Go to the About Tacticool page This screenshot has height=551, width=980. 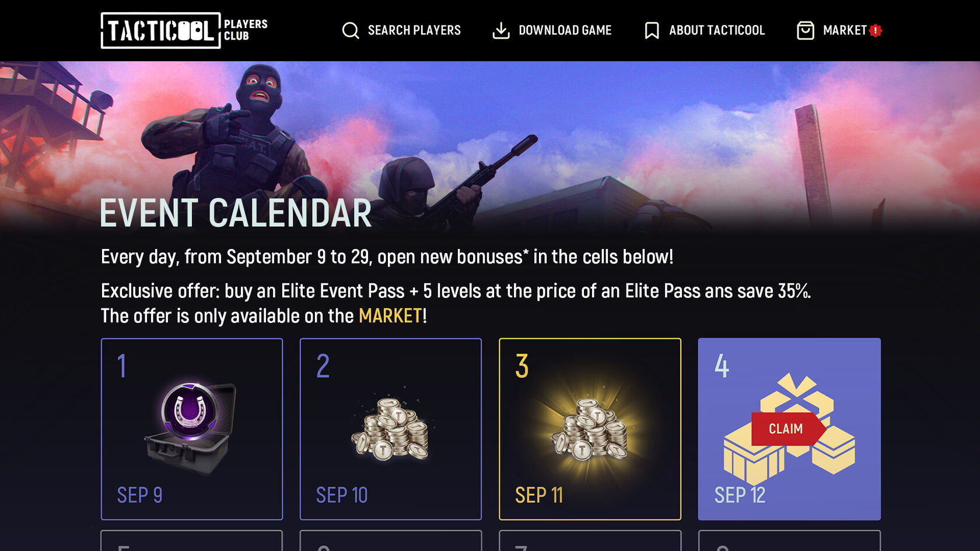716,30
